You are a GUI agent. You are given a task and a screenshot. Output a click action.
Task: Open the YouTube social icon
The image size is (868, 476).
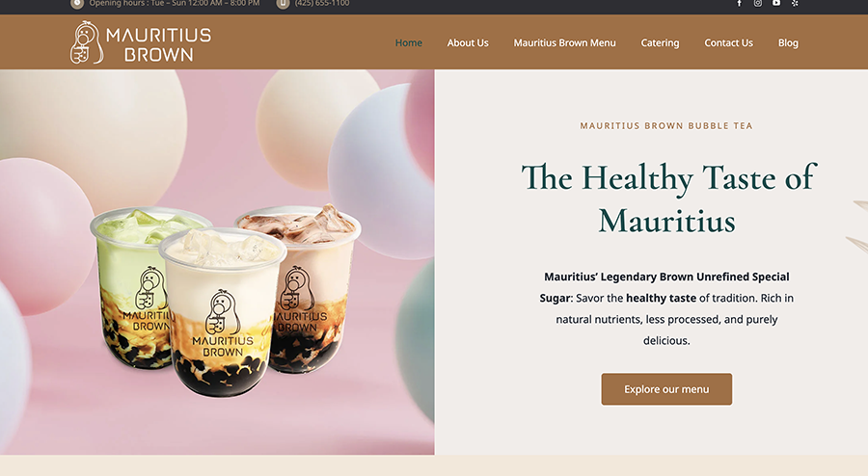[776, 3]
